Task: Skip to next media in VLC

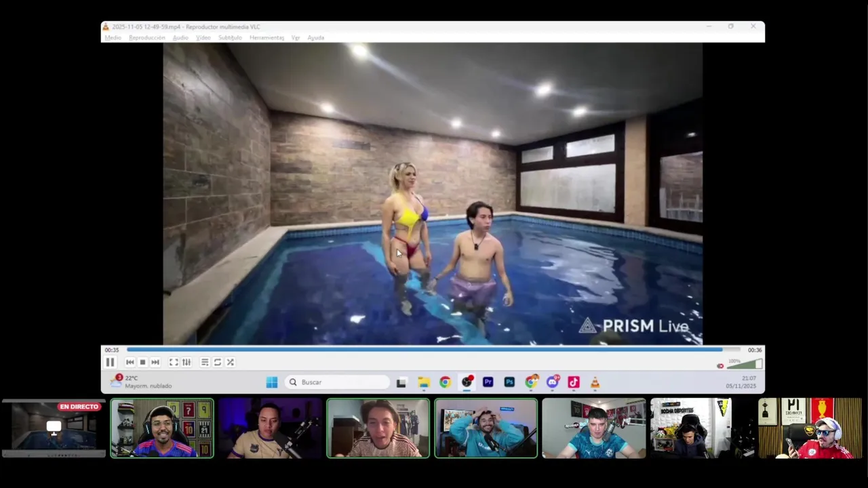Action: coord(155,363)
